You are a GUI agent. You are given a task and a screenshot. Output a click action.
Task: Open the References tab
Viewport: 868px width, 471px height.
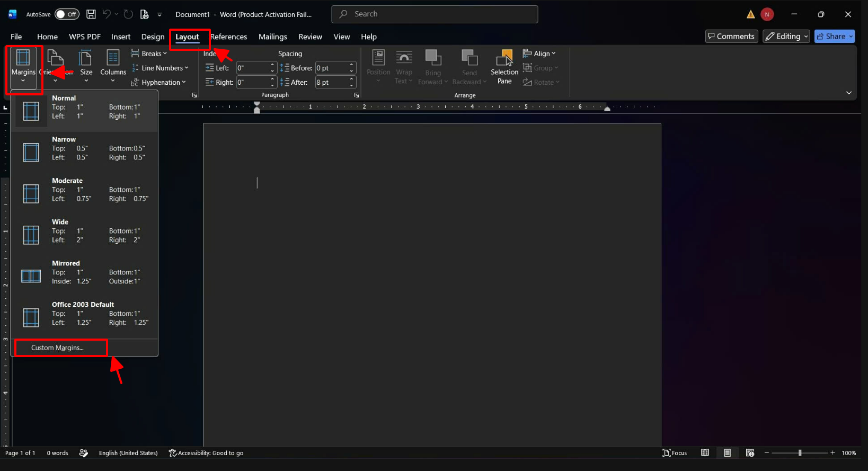click(228, 37)
